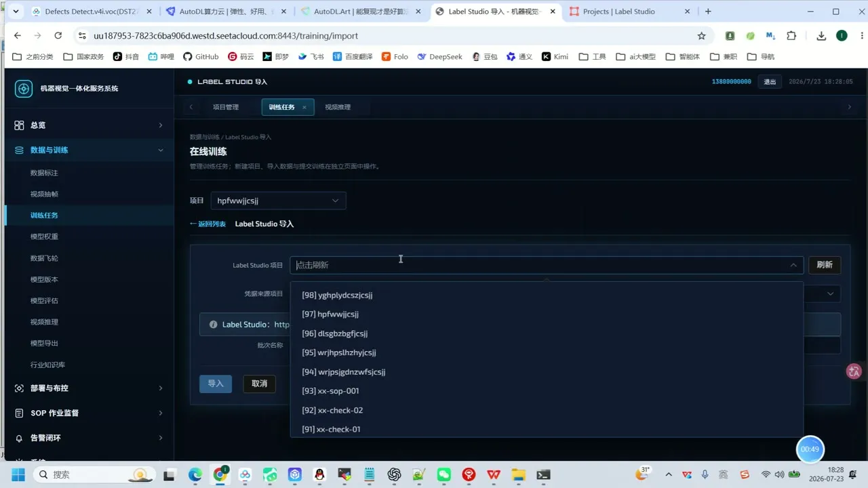868x488 pixels.
Task: Click the 返回列表 link
Action: click(208, 224)
